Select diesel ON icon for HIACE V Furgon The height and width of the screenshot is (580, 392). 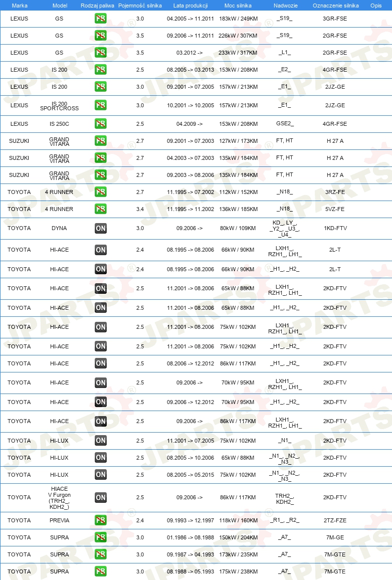point(101,497)
